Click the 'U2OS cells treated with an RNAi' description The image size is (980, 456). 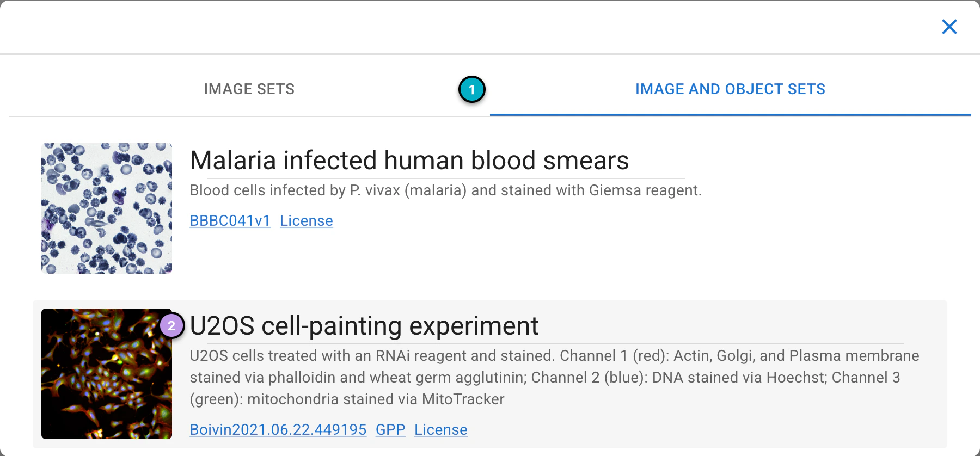554,378
